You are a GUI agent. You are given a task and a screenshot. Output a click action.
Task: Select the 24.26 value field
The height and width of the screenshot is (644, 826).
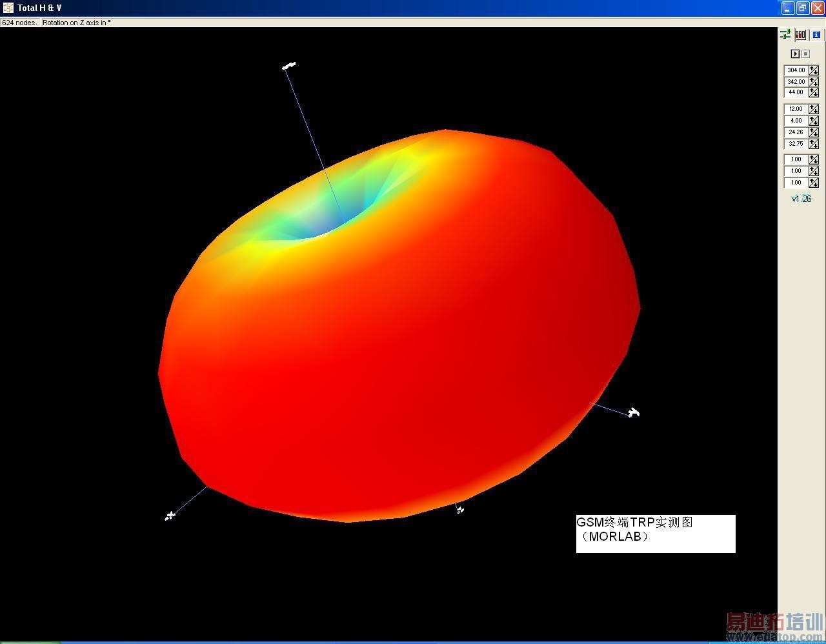796,132
